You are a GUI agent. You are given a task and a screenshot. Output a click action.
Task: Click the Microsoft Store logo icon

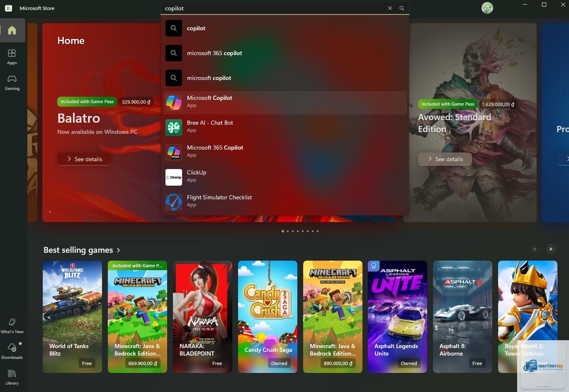click(8, 8)
